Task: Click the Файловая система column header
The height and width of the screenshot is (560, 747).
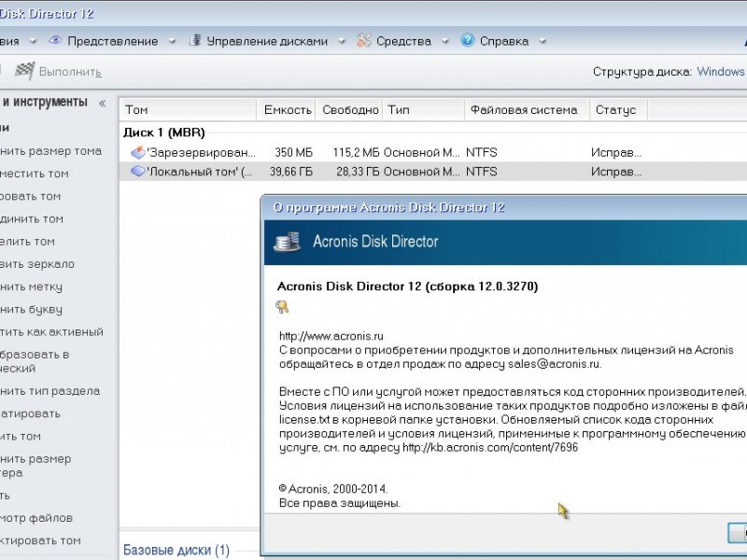Action: click(527, 110)
